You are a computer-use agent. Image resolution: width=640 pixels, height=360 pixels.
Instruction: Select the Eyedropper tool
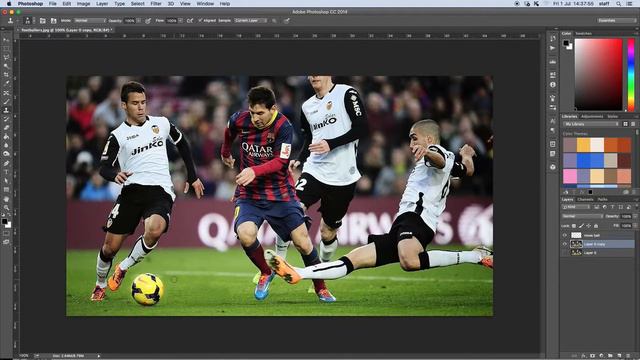tap(7, 83)
